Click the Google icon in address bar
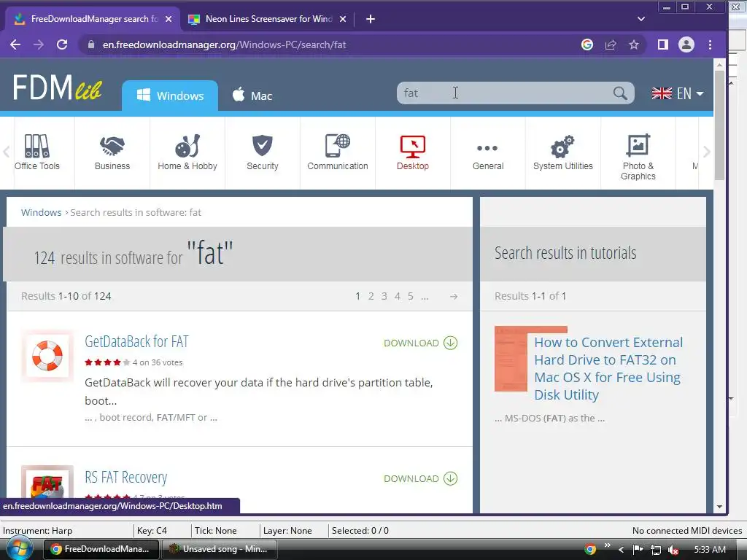Image resolution: width=747 pixels, height=560 pixels. coord(587,44)
